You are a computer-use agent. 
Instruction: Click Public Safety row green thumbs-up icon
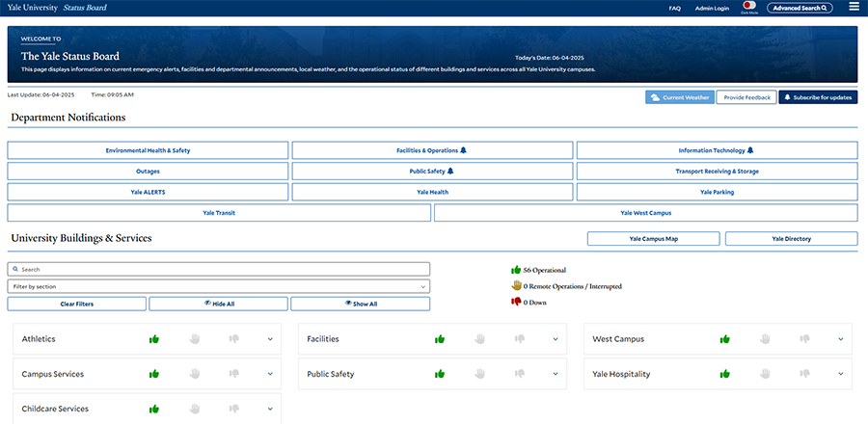(440, 374)
